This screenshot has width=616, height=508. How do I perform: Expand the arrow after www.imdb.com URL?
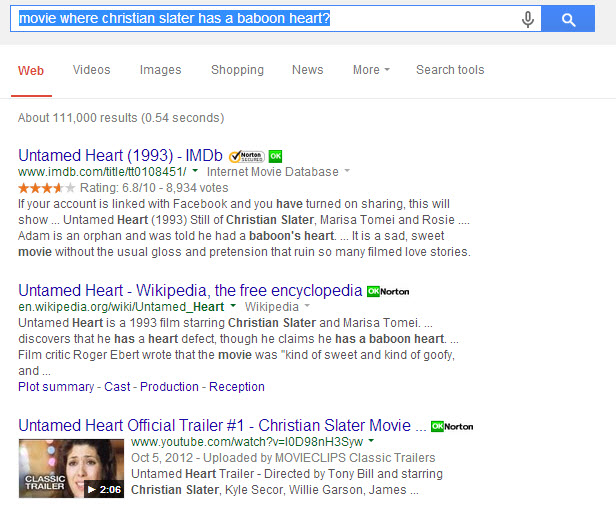coord(195,171)
